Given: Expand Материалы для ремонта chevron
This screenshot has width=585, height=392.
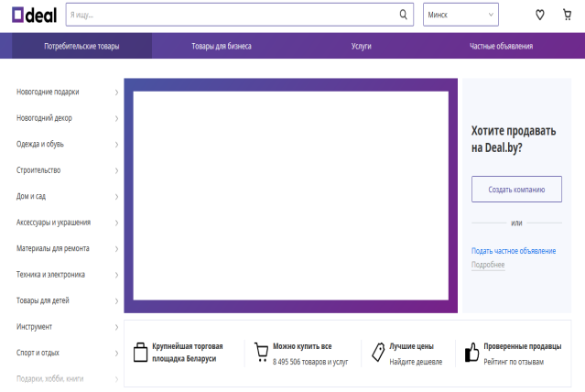Looking at the screenshot, I should pyautogui.click(x=116, y=249).
